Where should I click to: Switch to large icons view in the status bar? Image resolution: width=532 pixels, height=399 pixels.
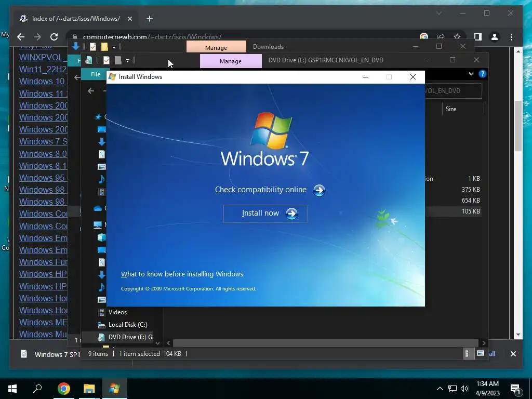tap(481, 353)
